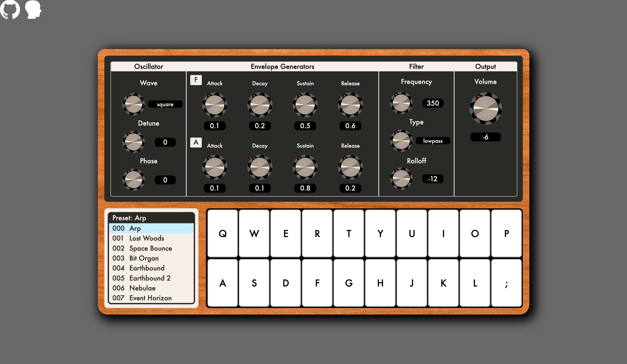
Task: Click the filter Frequency knob
Action: tap(401, 103)
